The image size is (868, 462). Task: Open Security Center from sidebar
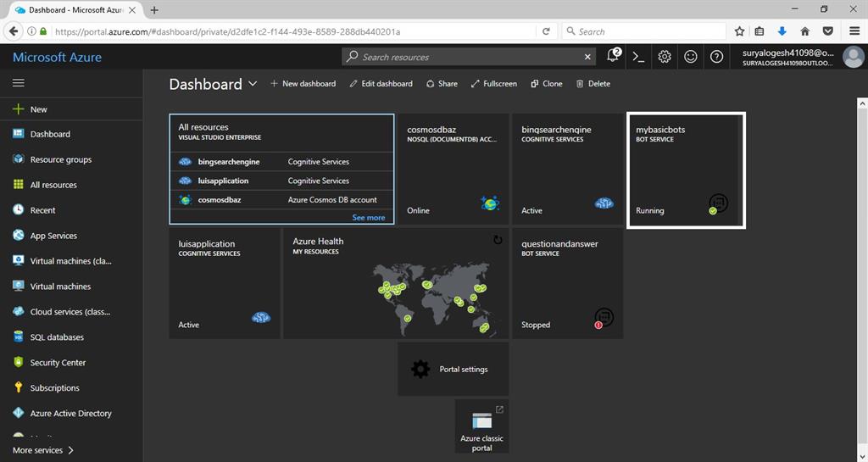tap(58, 363)
